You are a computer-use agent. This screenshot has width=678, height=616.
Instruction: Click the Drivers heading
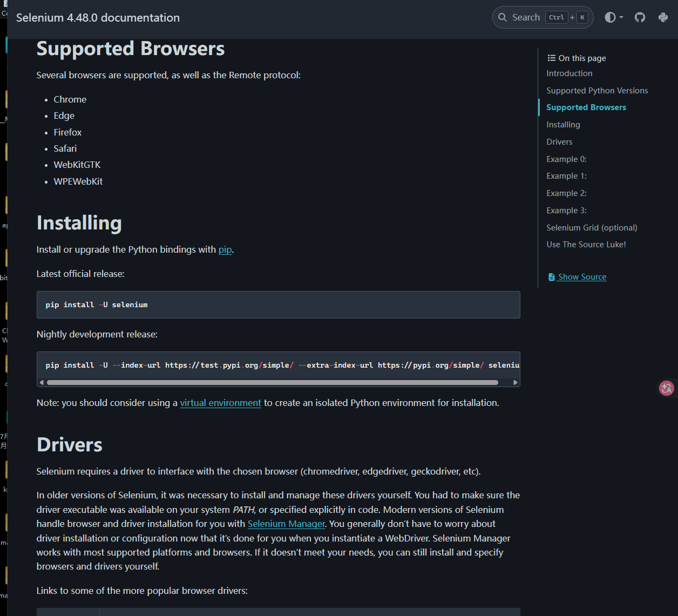(x=69, y=445)
